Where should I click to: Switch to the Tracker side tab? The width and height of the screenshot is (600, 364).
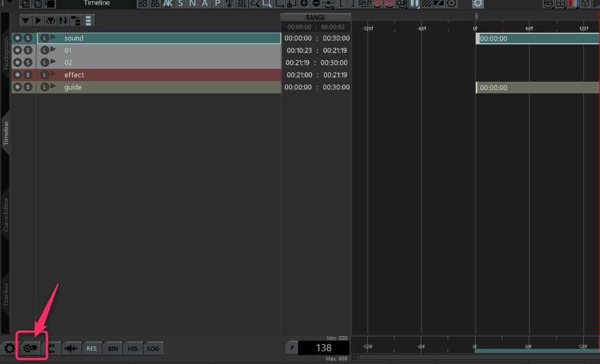click(6, 294)
